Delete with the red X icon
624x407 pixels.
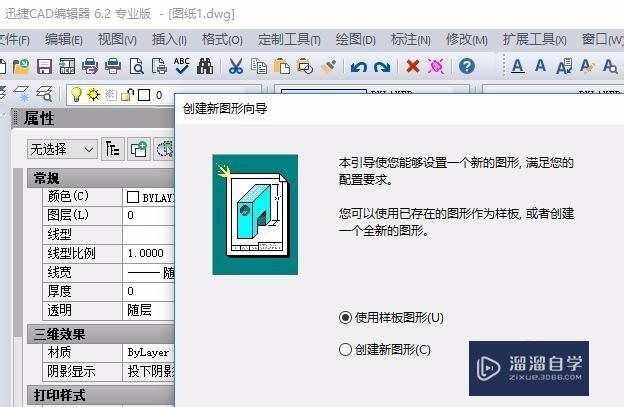click(413, 66)
